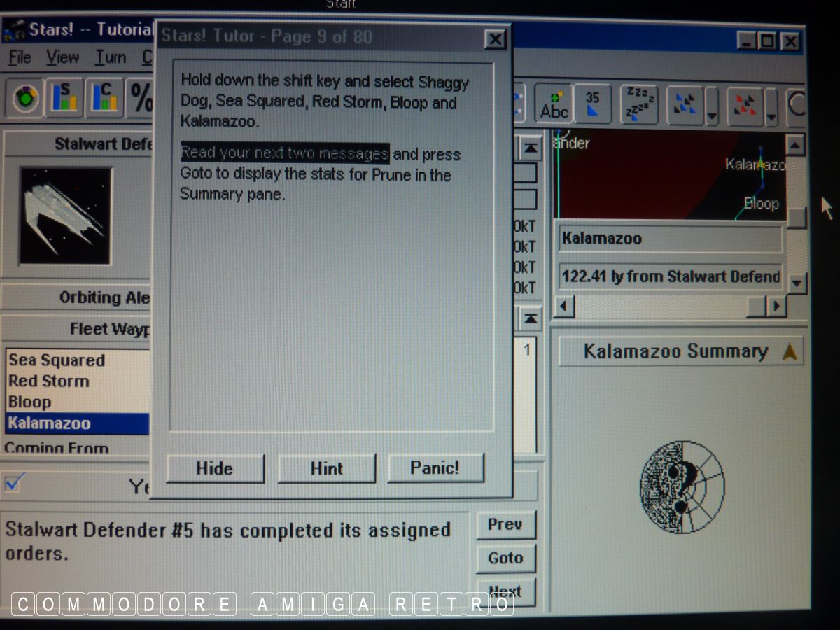Toggle the idle fleets zzz filter icon
Screen dimensions: 840x630
(639, 104)
